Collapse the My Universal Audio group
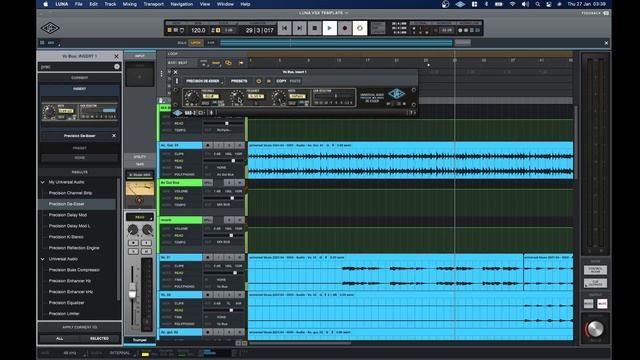Image resolution: width=640 pixels, height=360 pixels. (42, 182)
